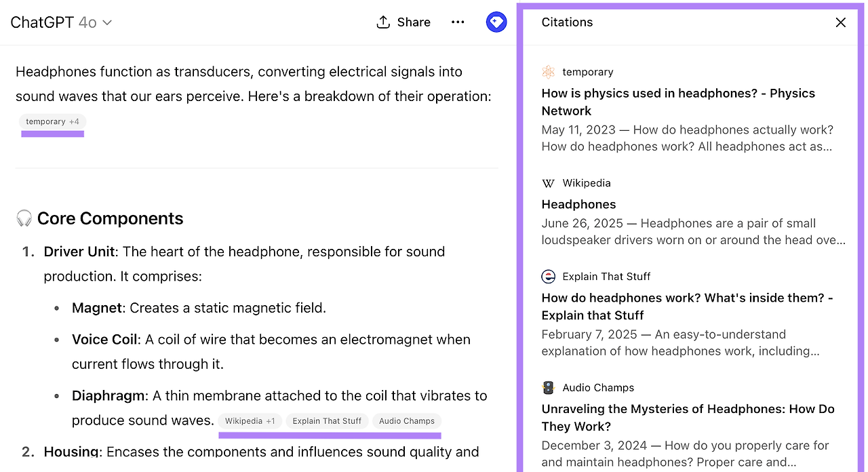This screenshot has width=868, height=472.
Task: Click the 'Driver Unit' bold term
Action: click(79, 252)
